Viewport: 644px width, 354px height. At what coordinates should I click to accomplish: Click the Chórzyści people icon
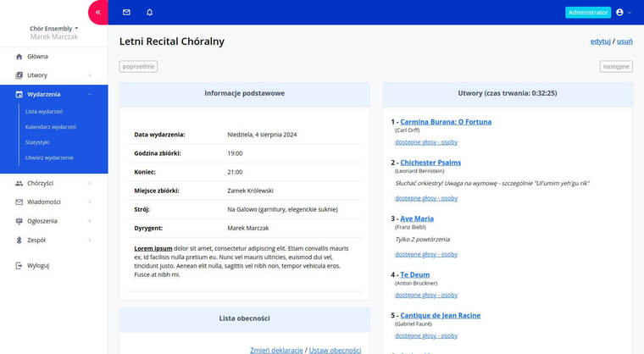tap(19, 183)
